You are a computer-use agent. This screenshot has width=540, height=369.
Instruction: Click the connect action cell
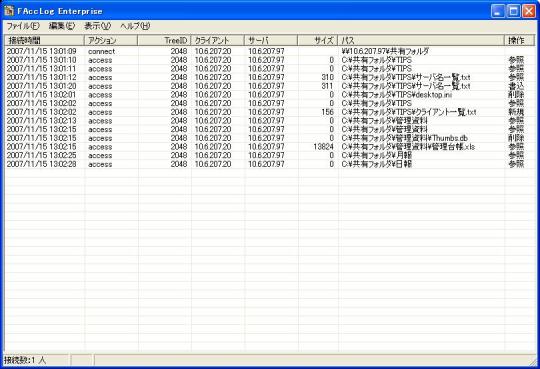[101, 51]
